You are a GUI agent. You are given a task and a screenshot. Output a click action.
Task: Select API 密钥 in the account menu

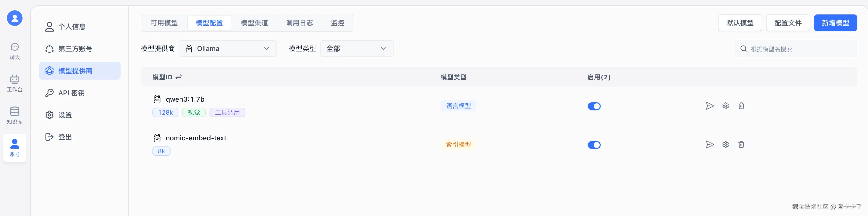coord(71,93)
